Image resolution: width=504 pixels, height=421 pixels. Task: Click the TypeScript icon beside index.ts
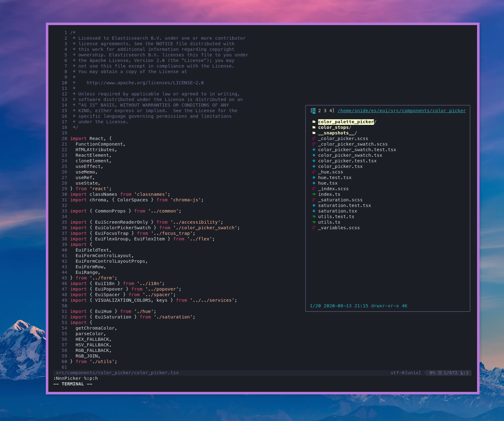314,194
